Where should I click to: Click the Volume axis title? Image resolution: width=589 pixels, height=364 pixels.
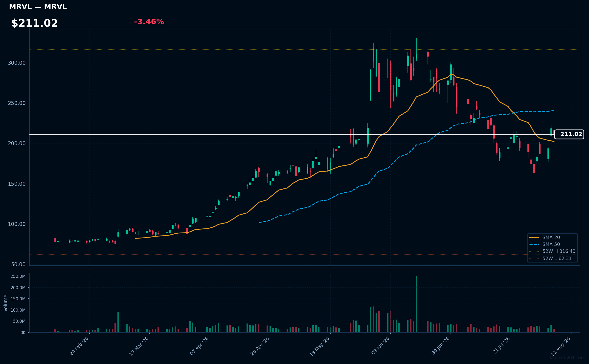tap(6, 303)
